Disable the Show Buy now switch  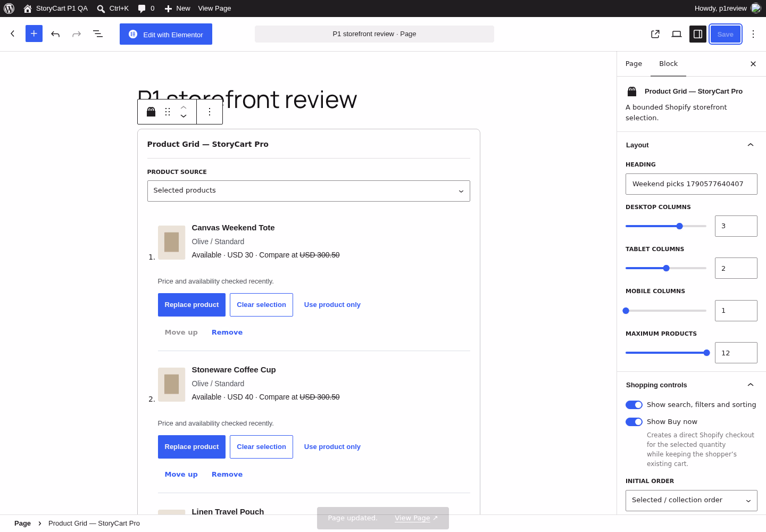[634, 422]
